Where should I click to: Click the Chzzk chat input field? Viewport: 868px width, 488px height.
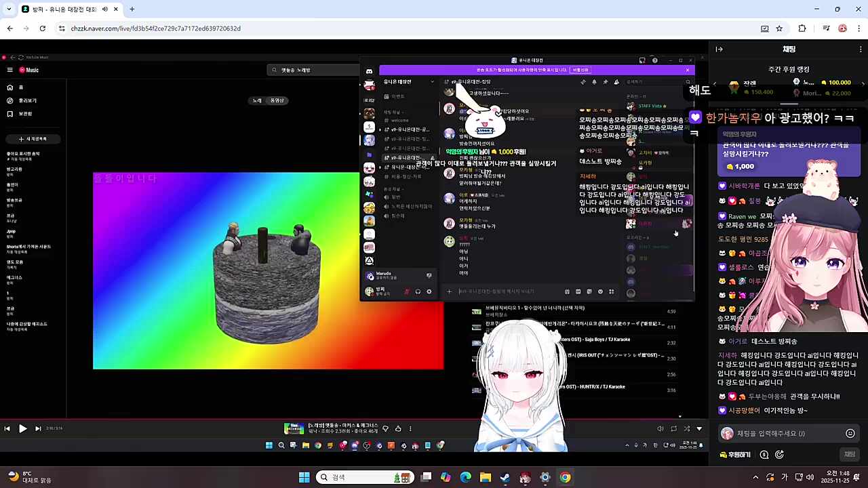click(x=780, y=433)
